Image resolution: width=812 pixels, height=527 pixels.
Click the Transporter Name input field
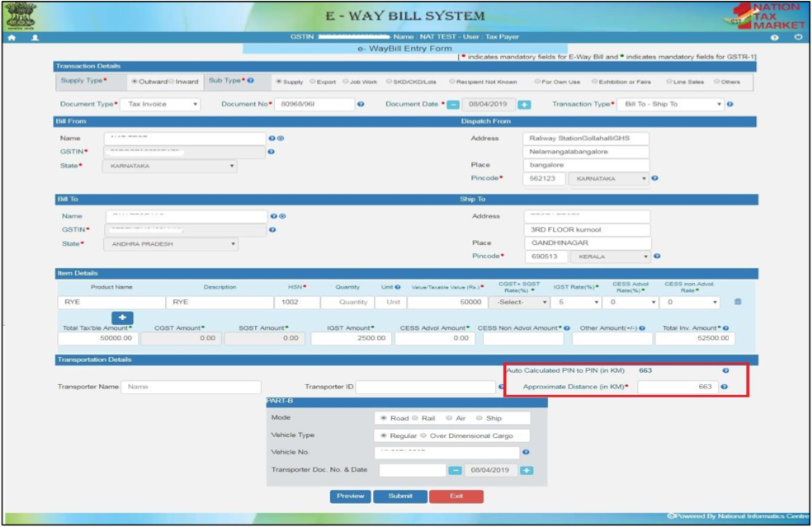click(x=191, y=387)
